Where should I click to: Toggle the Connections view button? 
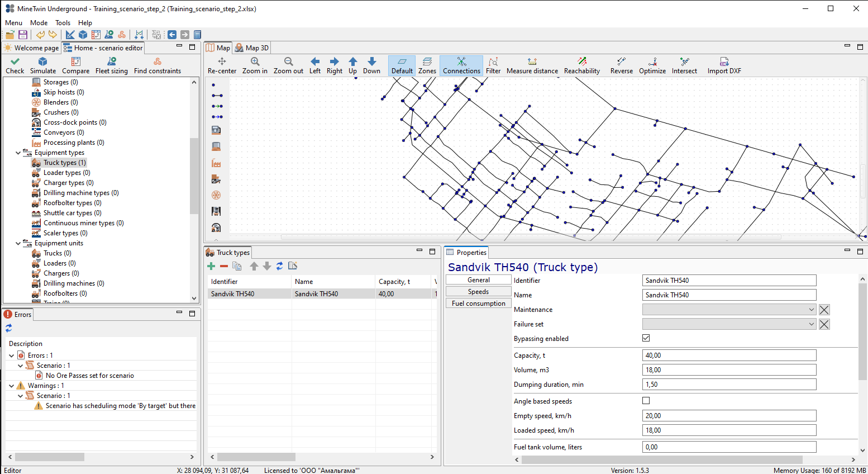[x=461, y=65]
